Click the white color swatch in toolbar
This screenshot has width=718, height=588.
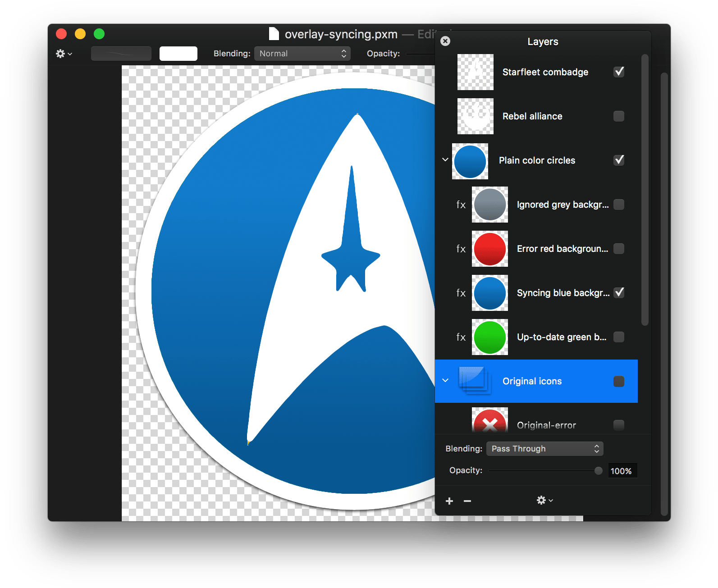tap(178, 54)
